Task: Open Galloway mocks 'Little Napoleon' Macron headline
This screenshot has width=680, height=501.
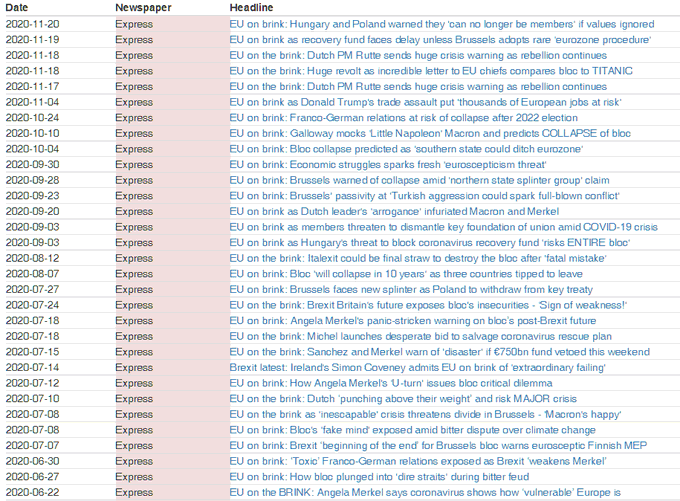Action: click(x=430, y=134)
